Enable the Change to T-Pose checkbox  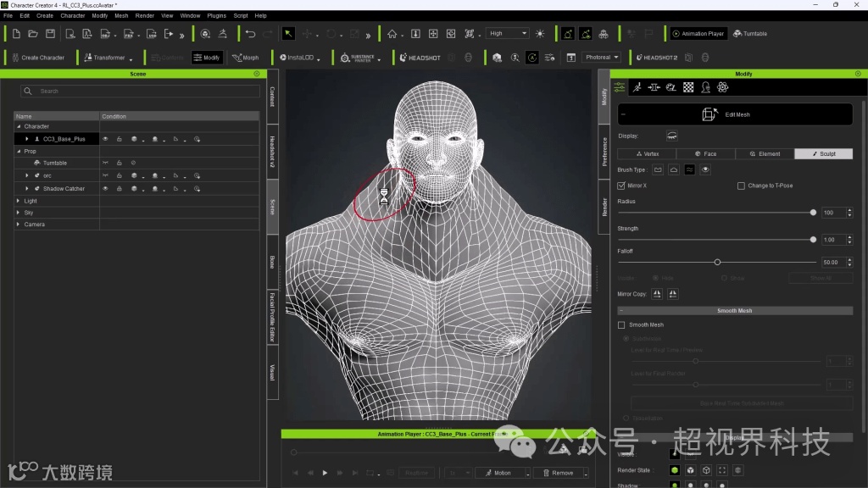pyautogui.click(x=741, y=186)
